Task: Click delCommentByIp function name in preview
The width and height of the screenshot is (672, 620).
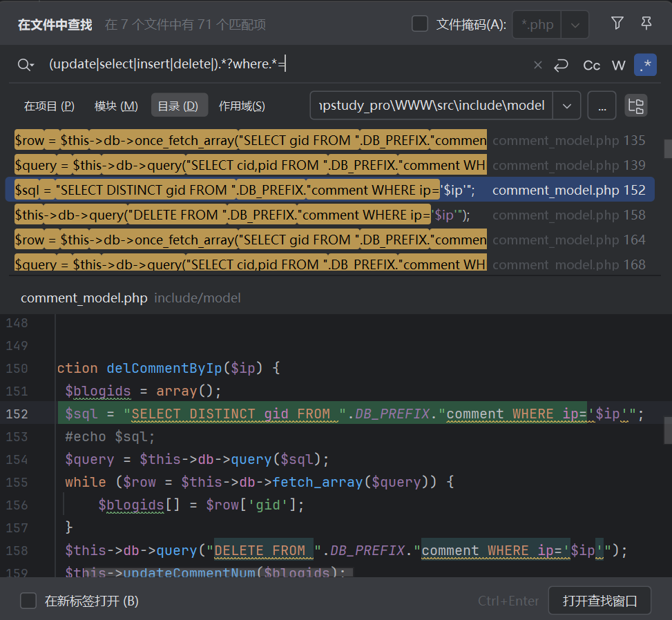Action: click(x=164, y=368)
